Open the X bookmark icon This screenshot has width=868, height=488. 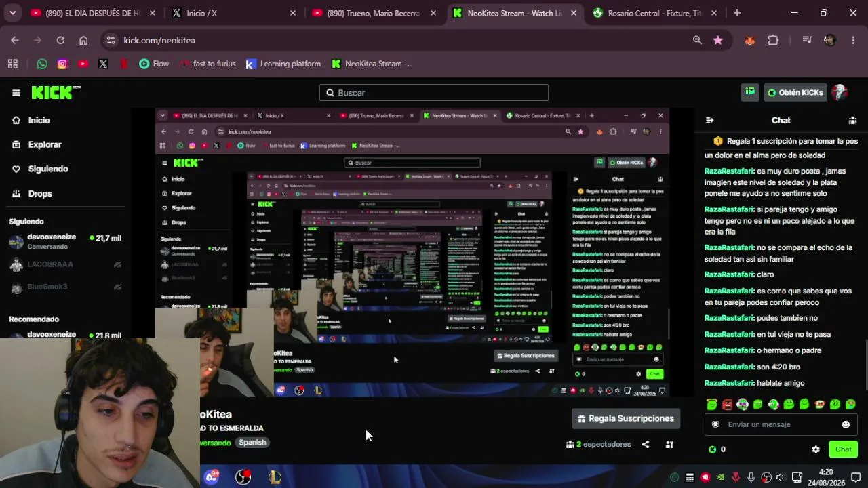pyautogui.click(x=103, y=64)
